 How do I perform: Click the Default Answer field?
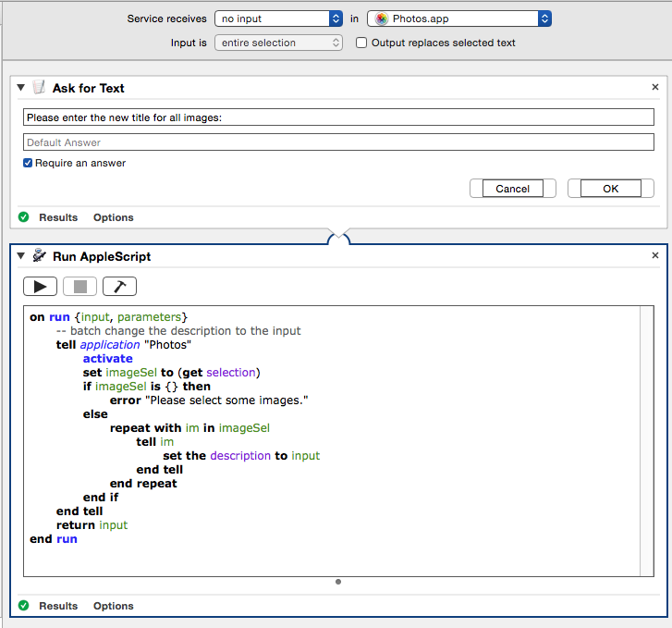coord(338,142)
